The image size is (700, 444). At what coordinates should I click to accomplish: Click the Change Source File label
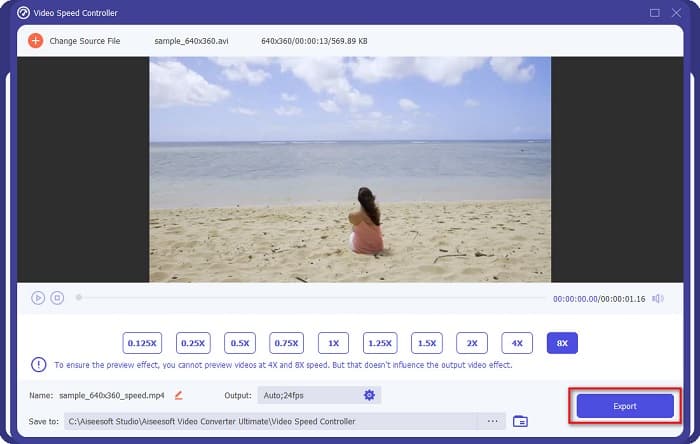click(x=84, y=41)
